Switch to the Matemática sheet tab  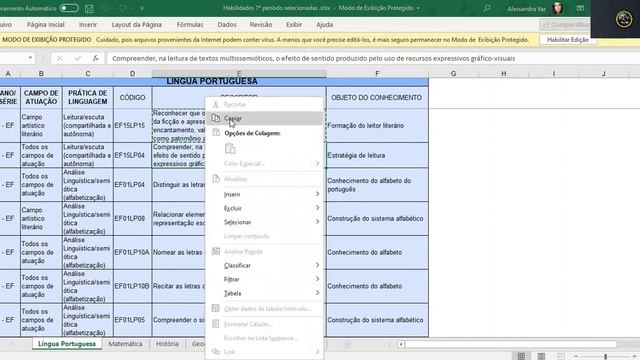coord(125,344)
